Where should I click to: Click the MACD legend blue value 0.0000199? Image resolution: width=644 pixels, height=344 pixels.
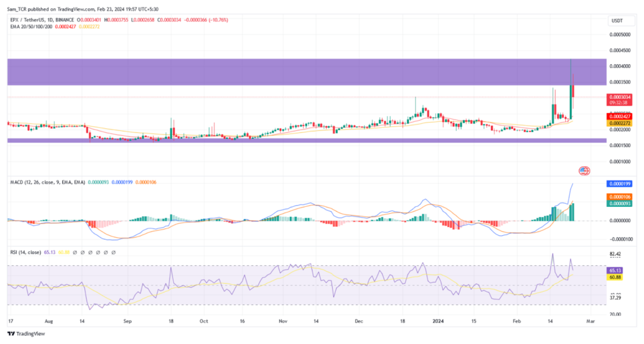122,182
